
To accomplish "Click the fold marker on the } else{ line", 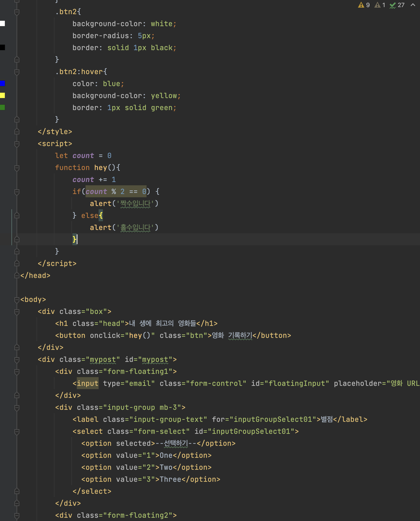I will click(x=17, y=216).
